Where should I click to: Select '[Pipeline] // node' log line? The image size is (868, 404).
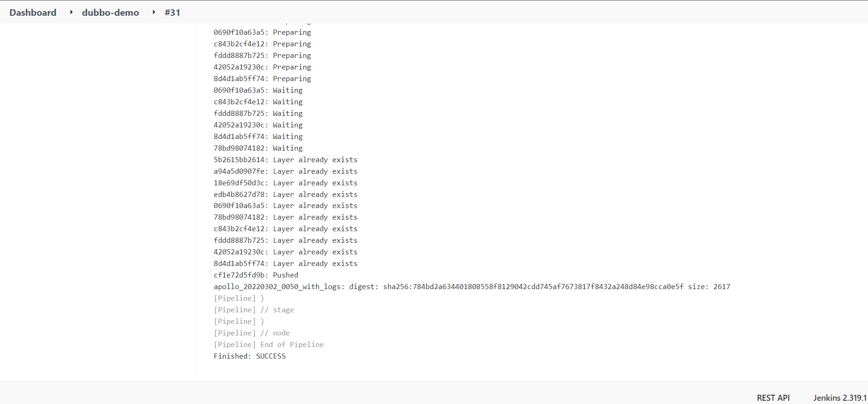[252, 333]
